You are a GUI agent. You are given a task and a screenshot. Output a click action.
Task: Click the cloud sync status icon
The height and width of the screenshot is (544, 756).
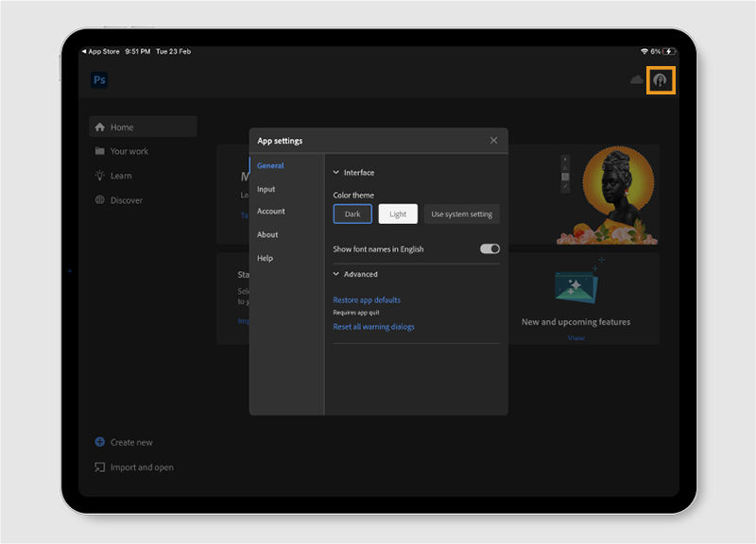(635, 80)
